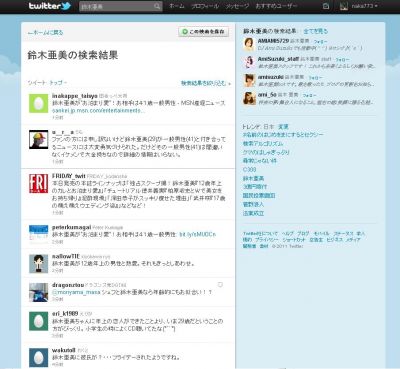Click the blue egg avatar of the last tweet
The height and width of the screenshot is (369, 400).
pyautogui.click(x=38, y=358)
